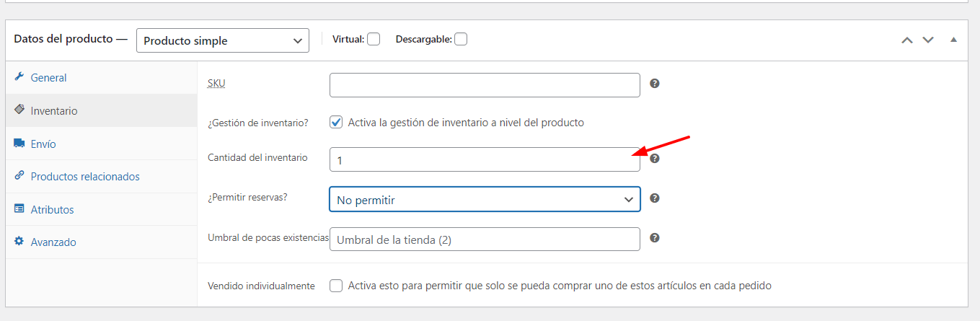Click the SKU text field
Image resolution: width=980 pixels, height=321 pixels.
coord(485,85)
